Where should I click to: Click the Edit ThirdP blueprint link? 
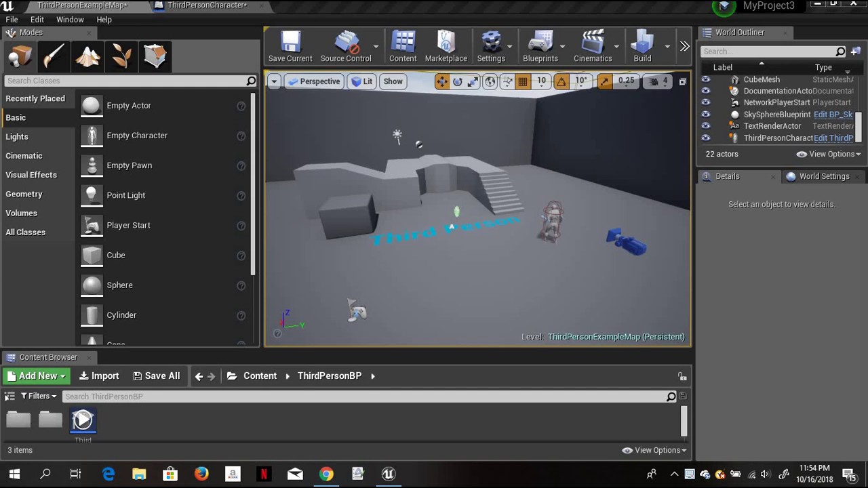833,138
